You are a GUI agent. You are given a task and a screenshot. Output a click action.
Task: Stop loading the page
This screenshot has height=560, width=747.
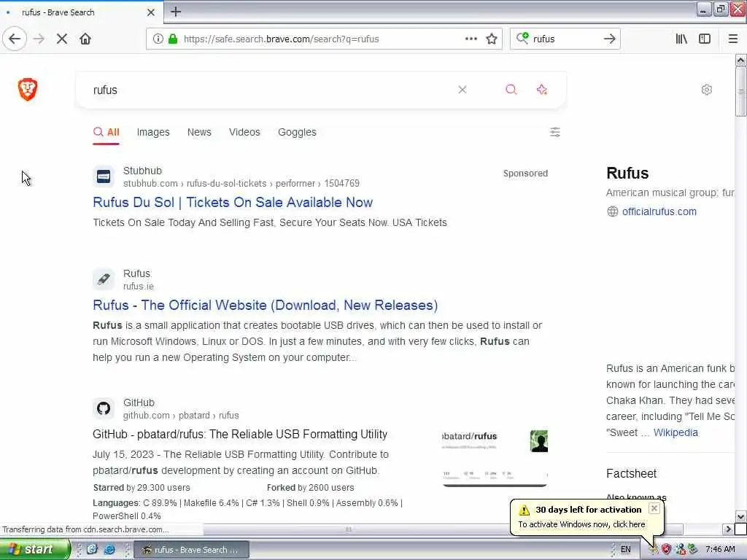click(62, 39)
